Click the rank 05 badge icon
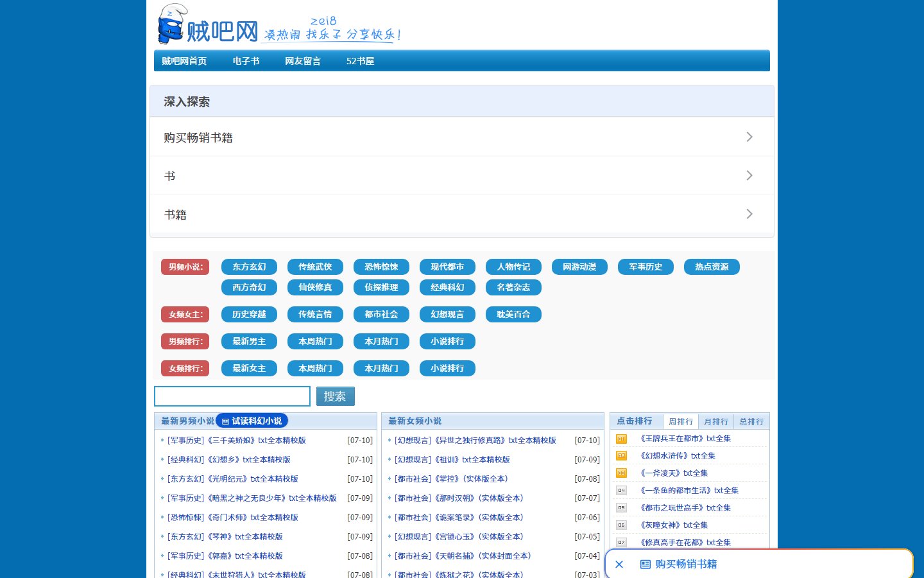This screenshot has width=924, height=578. point(621,508)
